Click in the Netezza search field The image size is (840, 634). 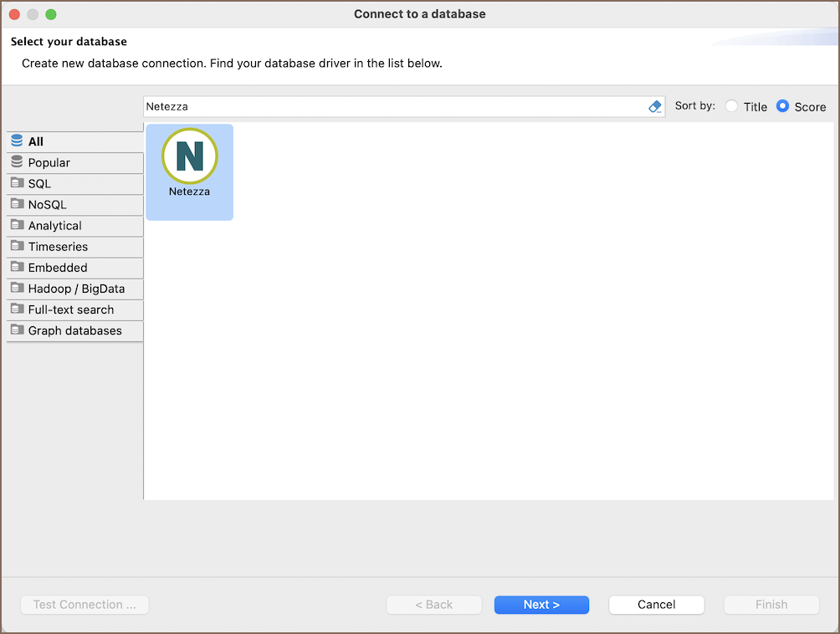(393, 107)
